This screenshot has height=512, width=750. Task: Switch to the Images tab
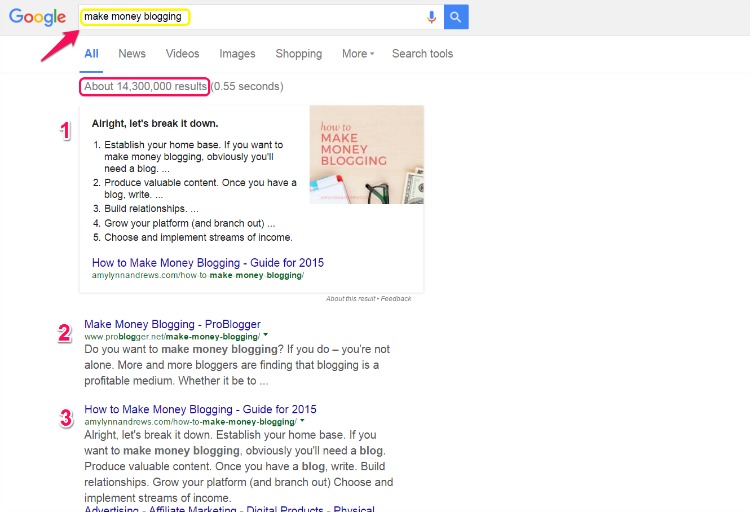(237, 54)
